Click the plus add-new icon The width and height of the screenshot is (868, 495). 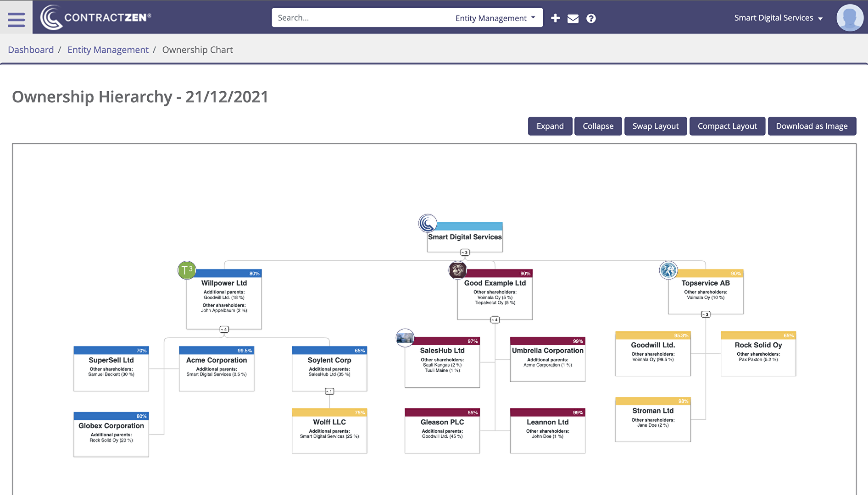555,18
